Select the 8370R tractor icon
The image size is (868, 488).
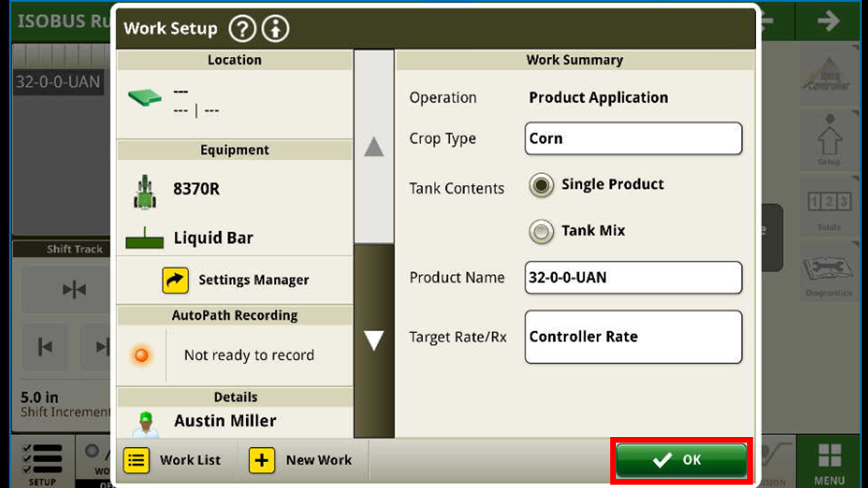pos(144,191)
